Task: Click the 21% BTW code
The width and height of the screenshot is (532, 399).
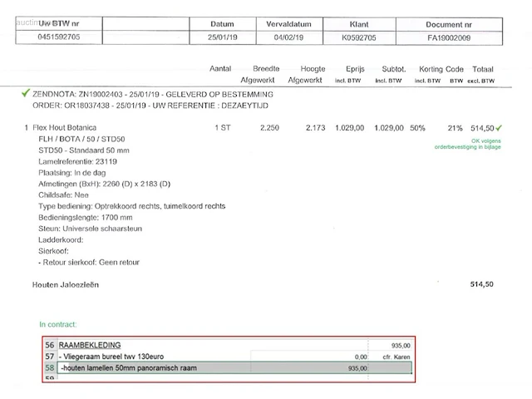Action: [455, 128]
